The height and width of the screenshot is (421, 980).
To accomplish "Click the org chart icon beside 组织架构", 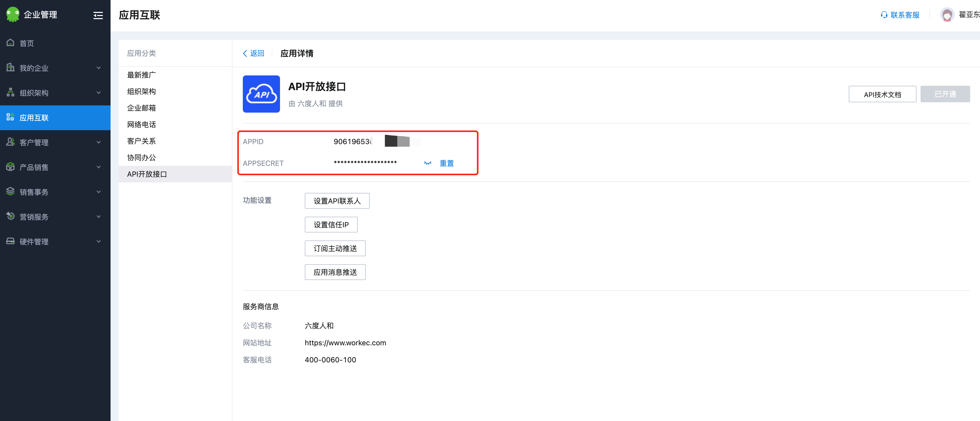I will coord(10,92).
